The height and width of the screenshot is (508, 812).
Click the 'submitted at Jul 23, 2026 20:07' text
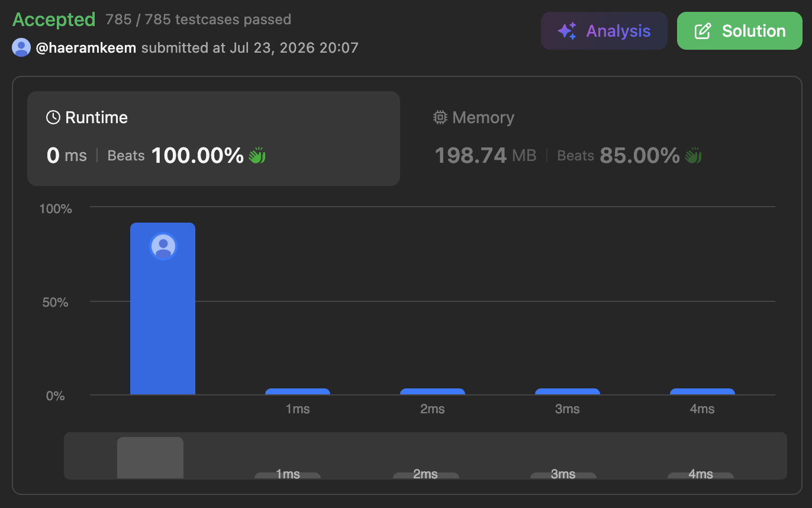coord(250,47)
